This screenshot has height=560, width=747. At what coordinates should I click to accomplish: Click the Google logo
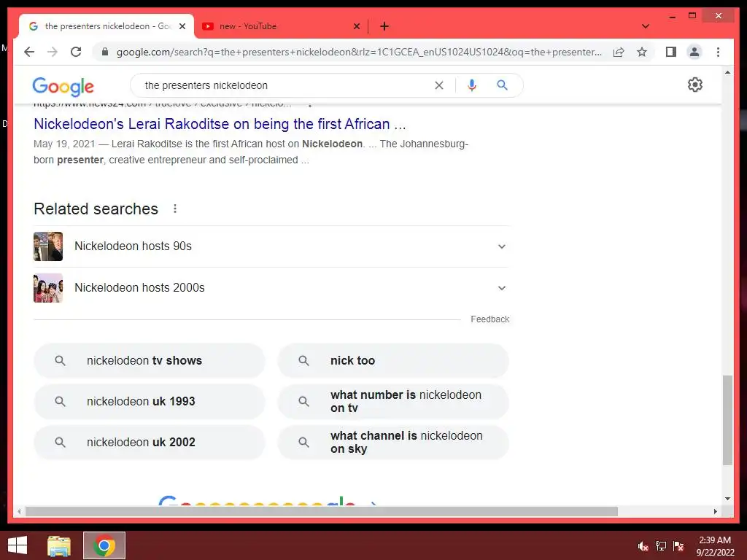point(63,86)
